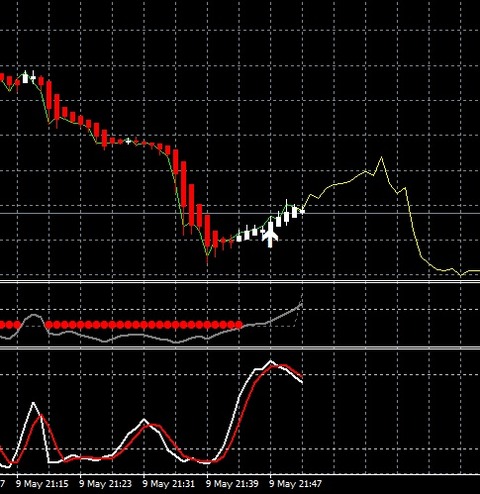
Task: Click the '9 May 21:47' time label
Action: [x=295, y=484]
